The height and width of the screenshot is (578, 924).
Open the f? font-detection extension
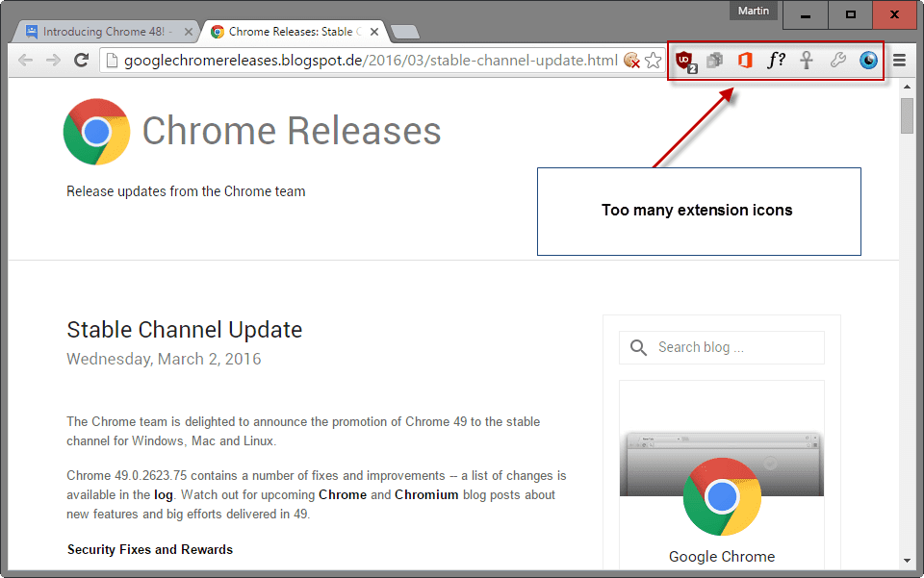776,60
